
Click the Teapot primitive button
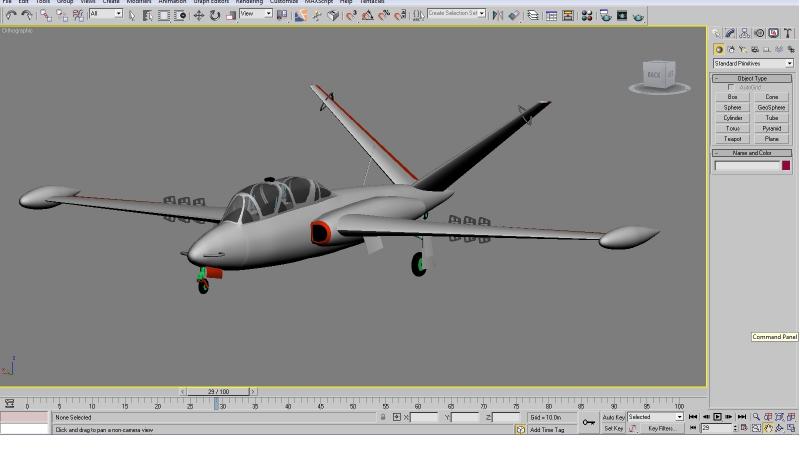coord(732,139)
